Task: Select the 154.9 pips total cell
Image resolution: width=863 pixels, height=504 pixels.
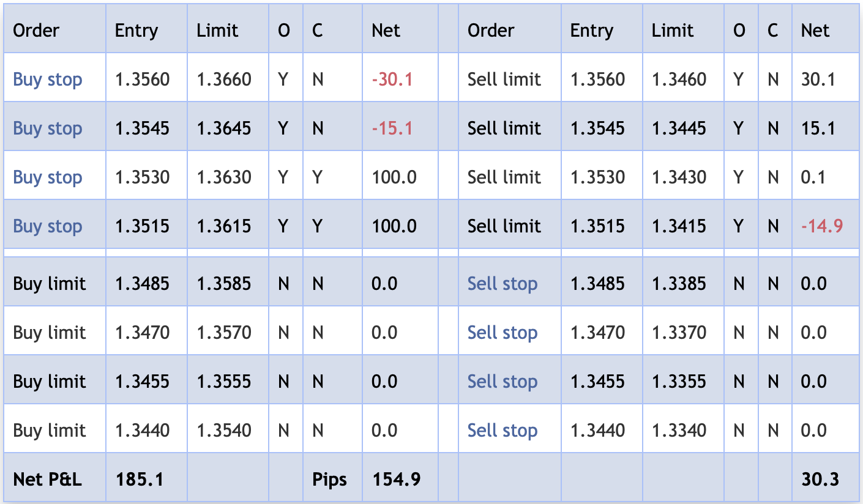Action: pos(396,479)
